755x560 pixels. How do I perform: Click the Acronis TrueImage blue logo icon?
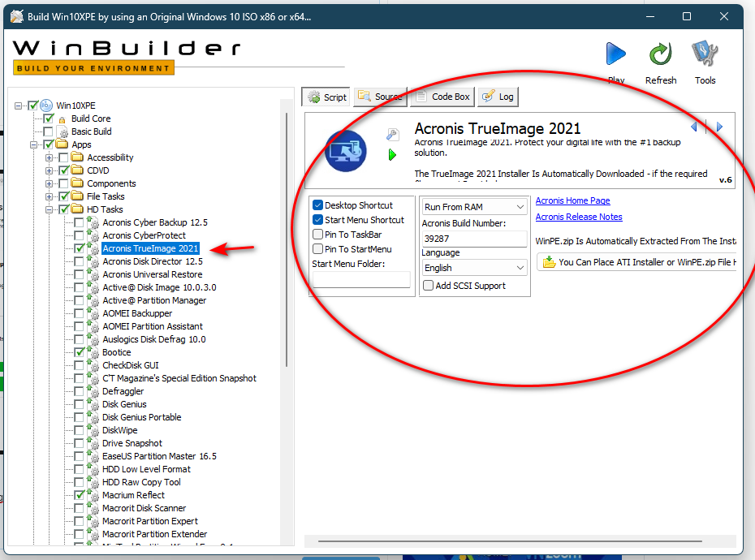coord(346,151)
